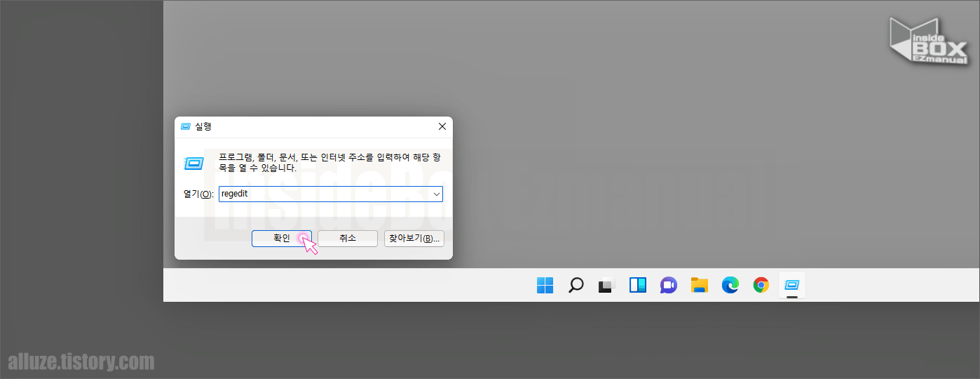Open Task View icon on taskbar
This screenshot has height=379, width=980.
(606, 285)
